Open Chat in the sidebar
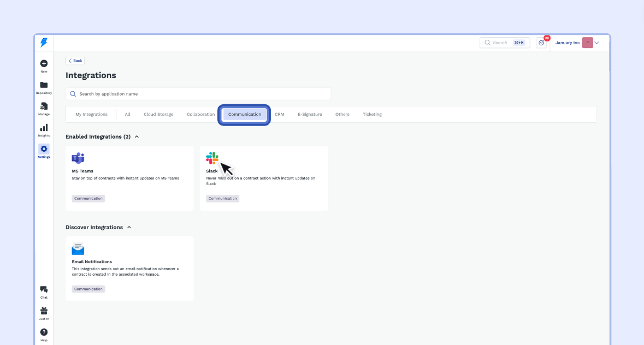The image size is (644, 345). (x=44, y=292)
